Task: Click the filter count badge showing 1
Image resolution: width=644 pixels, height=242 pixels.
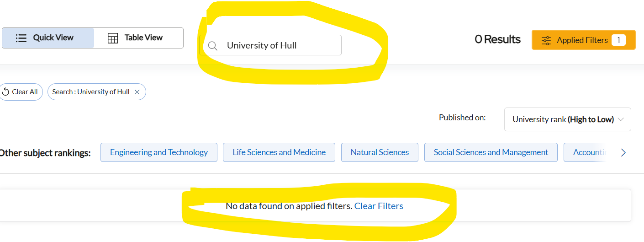Action: click(x=618, y=40)
